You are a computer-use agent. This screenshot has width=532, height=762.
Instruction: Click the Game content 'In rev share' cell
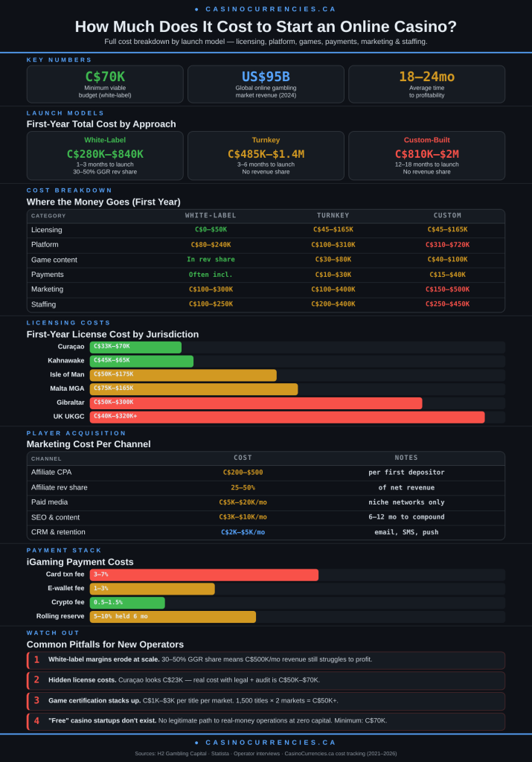211,260
